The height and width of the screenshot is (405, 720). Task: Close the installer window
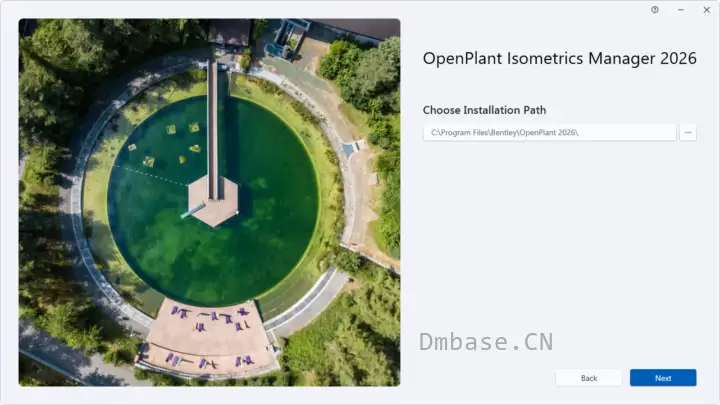pyautogui.click(x=706, y=10)
